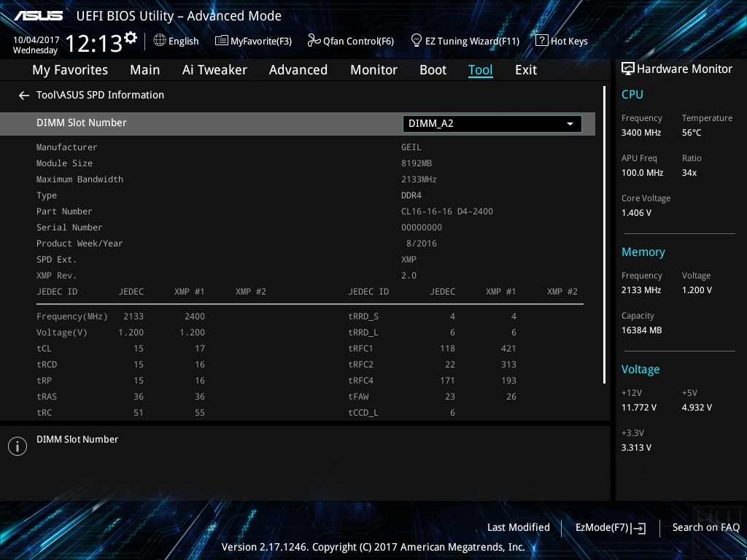The image size is (747, 560).
Task: Click Product Week/Year value 8/2016
Action: coord(422,244)
